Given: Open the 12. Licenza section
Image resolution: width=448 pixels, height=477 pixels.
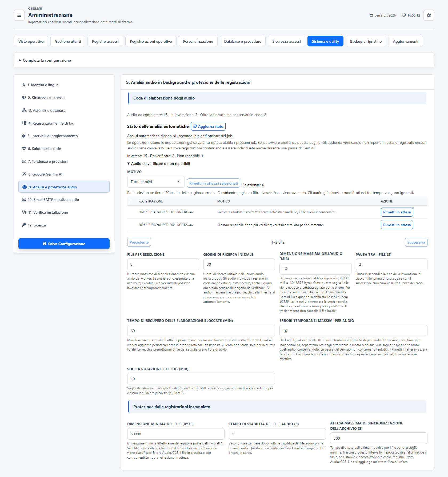Looking at the screenshot, I should click(x=64, y=225).
